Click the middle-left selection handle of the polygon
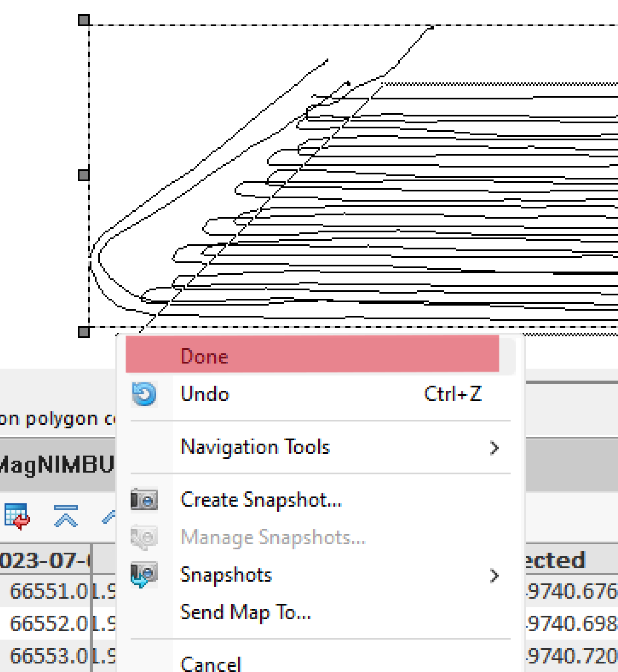 [83, 173]
